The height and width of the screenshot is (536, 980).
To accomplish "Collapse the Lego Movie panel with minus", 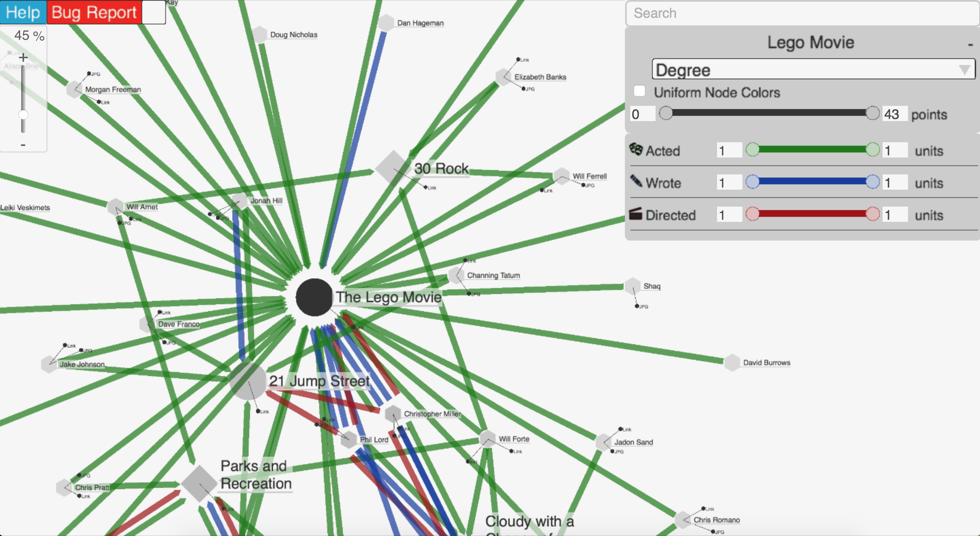I will pyautogui.click(x=970, y=44).
